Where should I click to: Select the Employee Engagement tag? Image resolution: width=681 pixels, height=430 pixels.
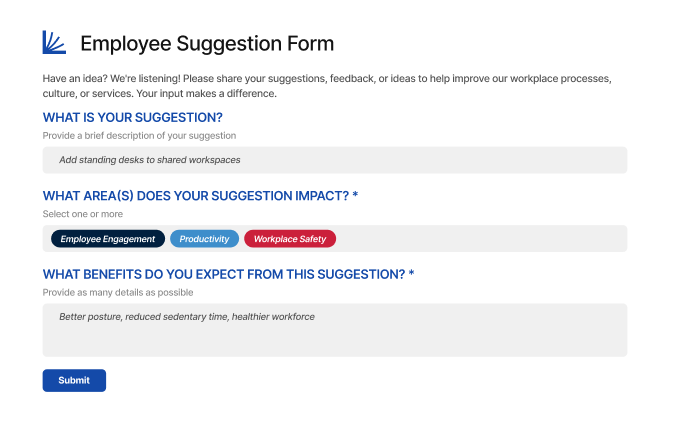coord(108,239)
